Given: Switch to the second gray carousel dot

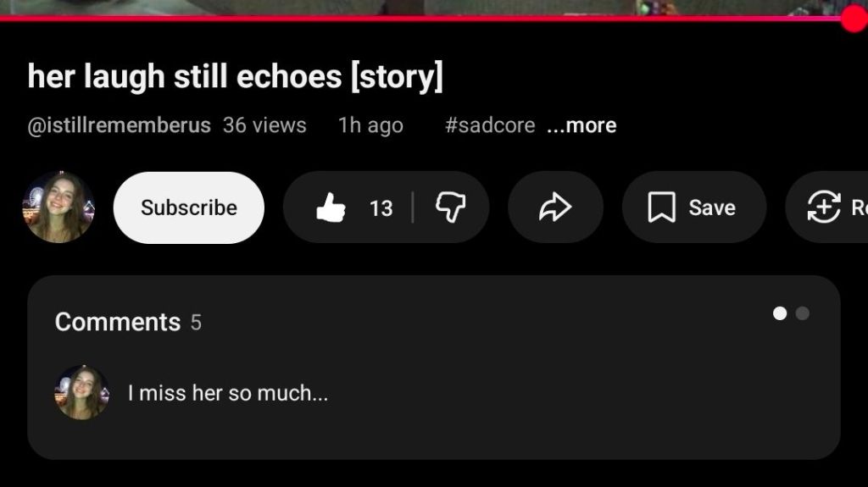Looking at the screenshot, I should tap(802, 313).
